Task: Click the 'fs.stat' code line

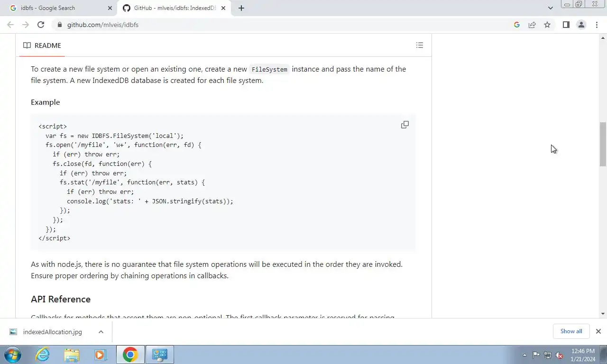Action: click(132, 182)
